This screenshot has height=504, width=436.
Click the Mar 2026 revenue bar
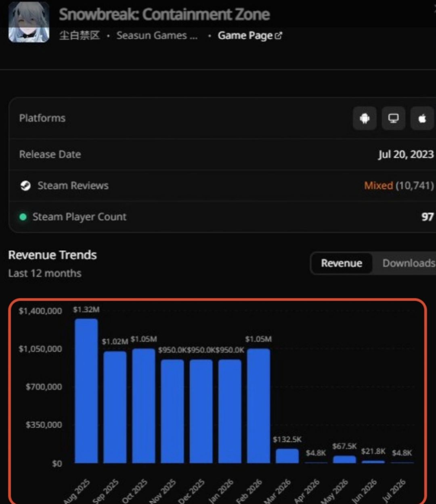287,456
